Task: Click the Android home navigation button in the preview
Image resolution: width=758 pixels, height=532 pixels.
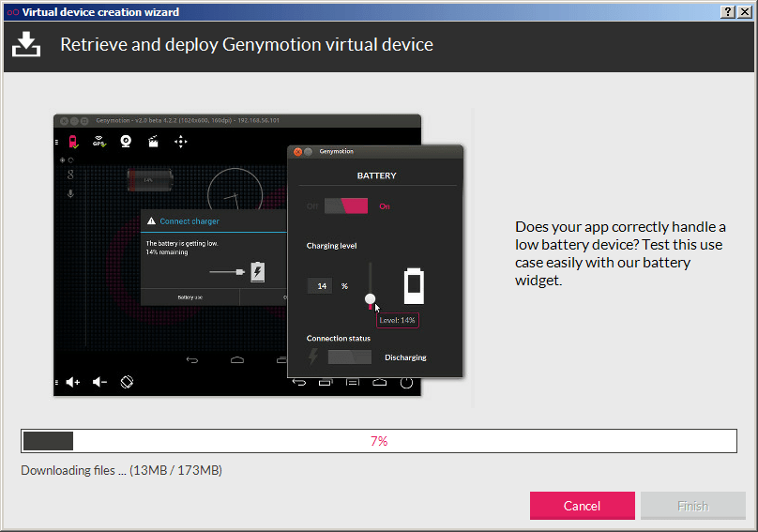Action: point(236,359)
